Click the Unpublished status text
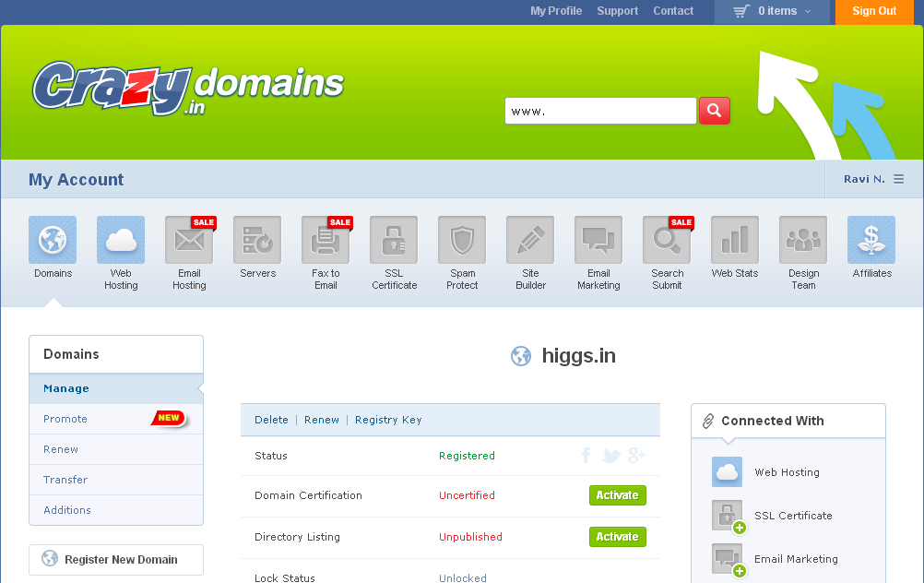Image resolution: width=924 pixels, height=583 pixels. (x=471, y=537)
